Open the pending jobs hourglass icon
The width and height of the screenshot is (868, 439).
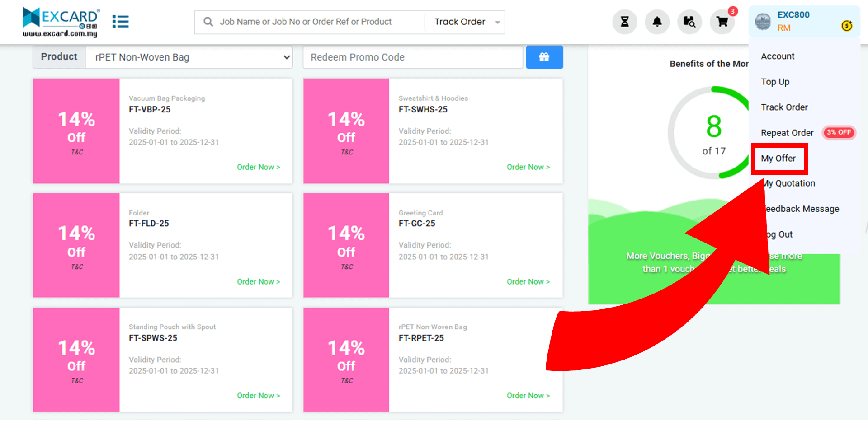click(x=624, y=22)
